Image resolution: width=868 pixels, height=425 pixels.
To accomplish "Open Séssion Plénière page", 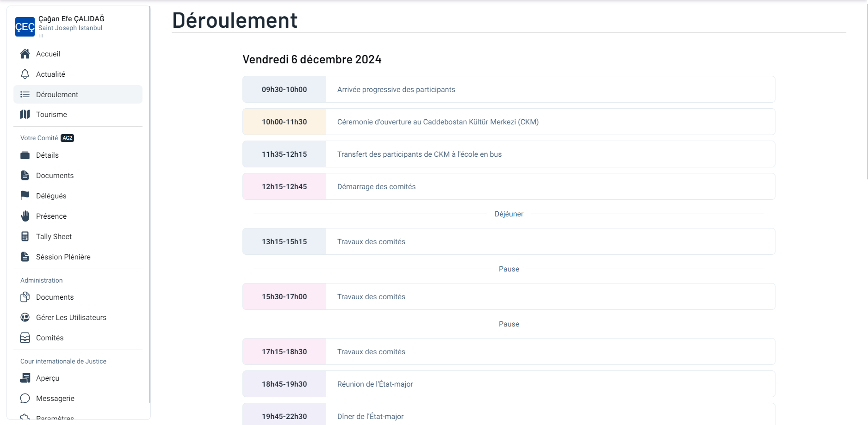I will pos(63,257).
